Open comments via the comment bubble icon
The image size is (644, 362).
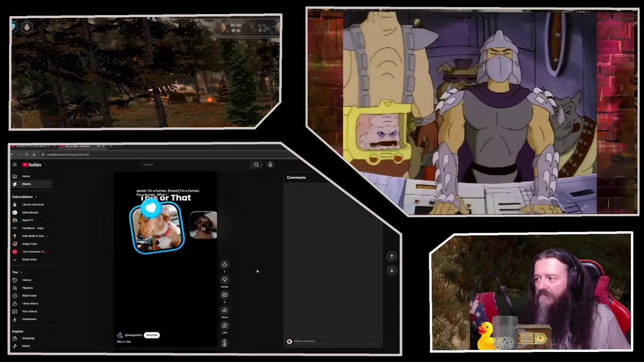[224, 295]
